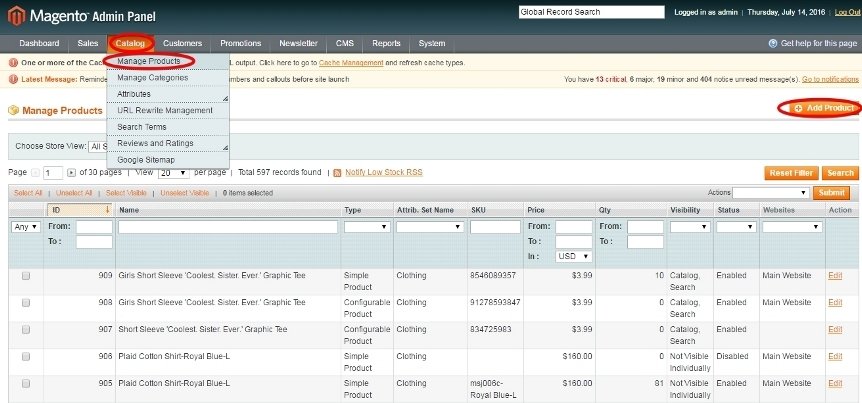
Task: Click Get help for this page
Action: tap(819, 43)
